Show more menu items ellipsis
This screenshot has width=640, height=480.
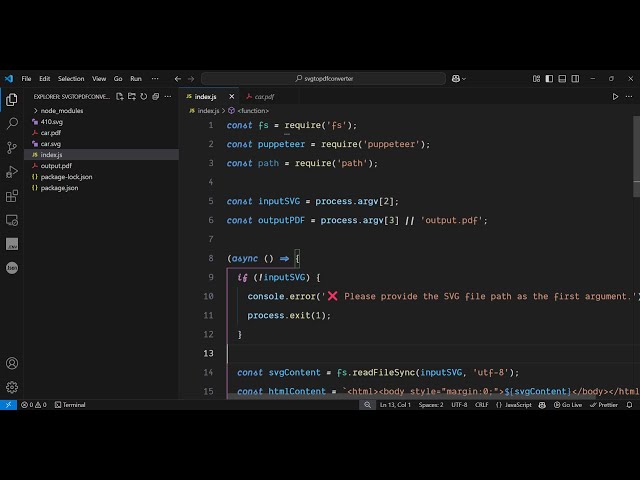(155, 79)
